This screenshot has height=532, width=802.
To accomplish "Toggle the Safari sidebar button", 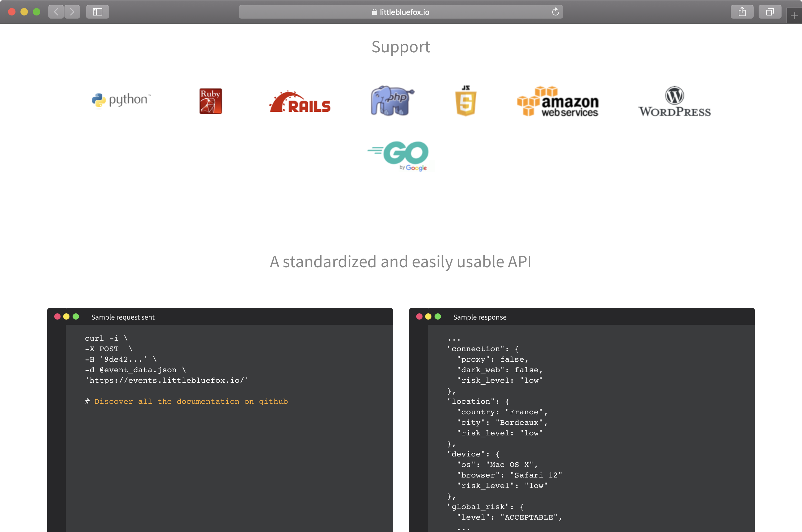I will (97, 12).
